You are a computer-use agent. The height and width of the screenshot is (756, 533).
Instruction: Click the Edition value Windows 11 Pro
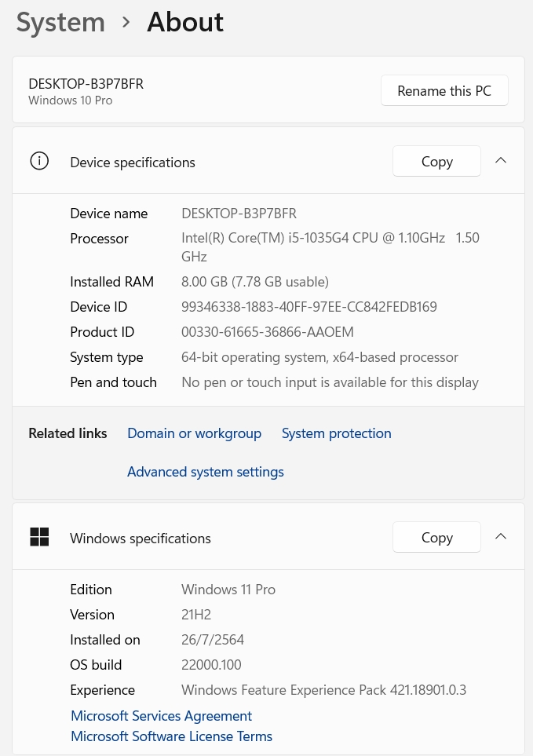coord(228,590)
